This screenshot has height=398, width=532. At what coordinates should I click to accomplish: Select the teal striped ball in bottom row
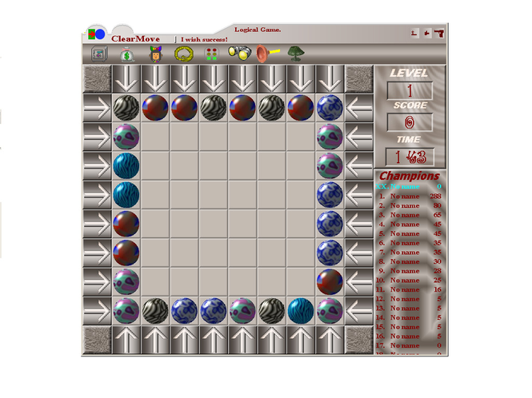point(301,310)
